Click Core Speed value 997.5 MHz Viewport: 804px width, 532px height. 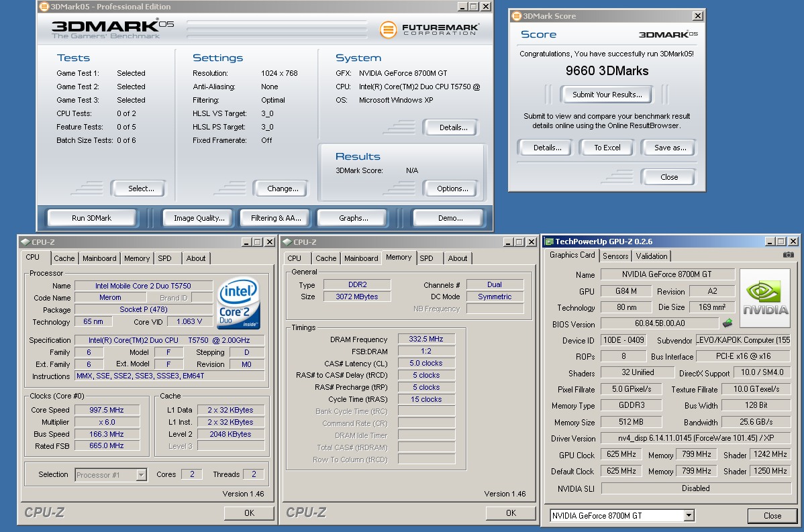click(107, 410)
